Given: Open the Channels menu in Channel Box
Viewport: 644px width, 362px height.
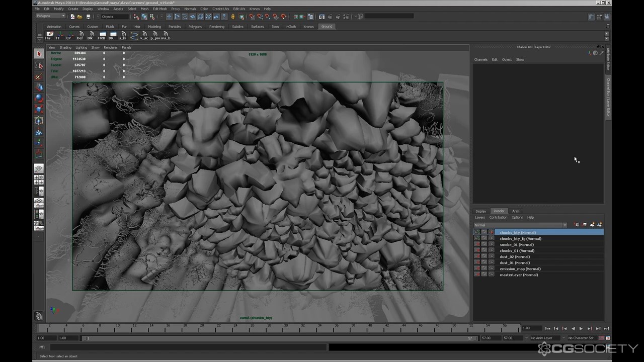Looking at the screenshot, I should click(x=480, y=59).
